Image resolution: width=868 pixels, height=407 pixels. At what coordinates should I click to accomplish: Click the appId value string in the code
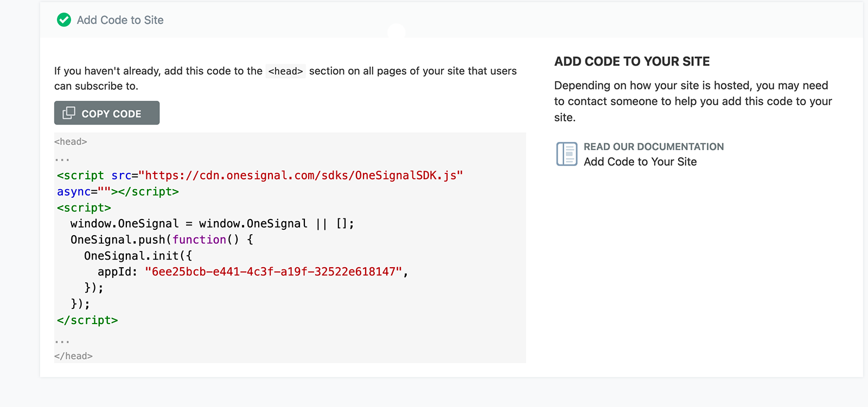[273, 272]
